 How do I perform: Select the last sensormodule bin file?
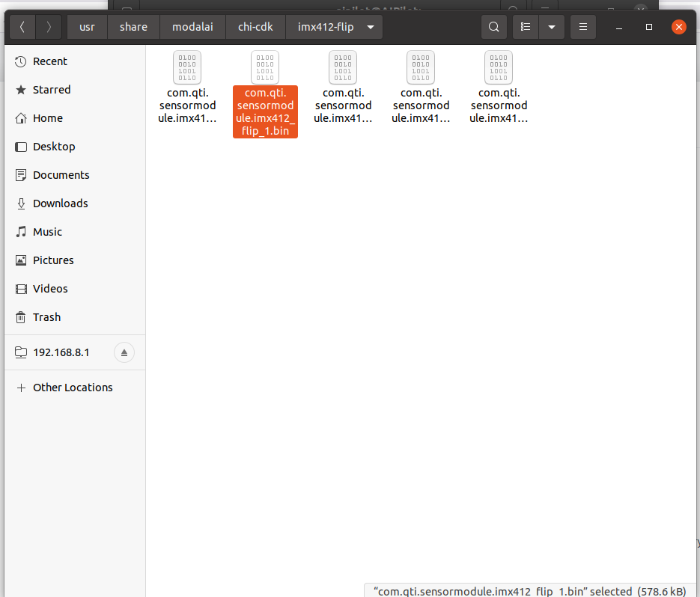(499, 88)
